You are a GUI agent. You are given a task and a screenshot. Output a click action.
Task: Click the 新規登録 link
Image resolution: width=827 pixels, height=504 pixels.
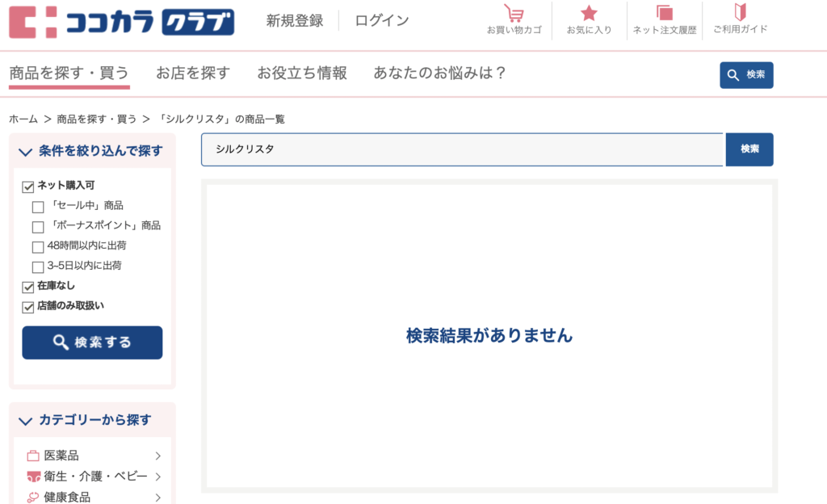point(295,20)
